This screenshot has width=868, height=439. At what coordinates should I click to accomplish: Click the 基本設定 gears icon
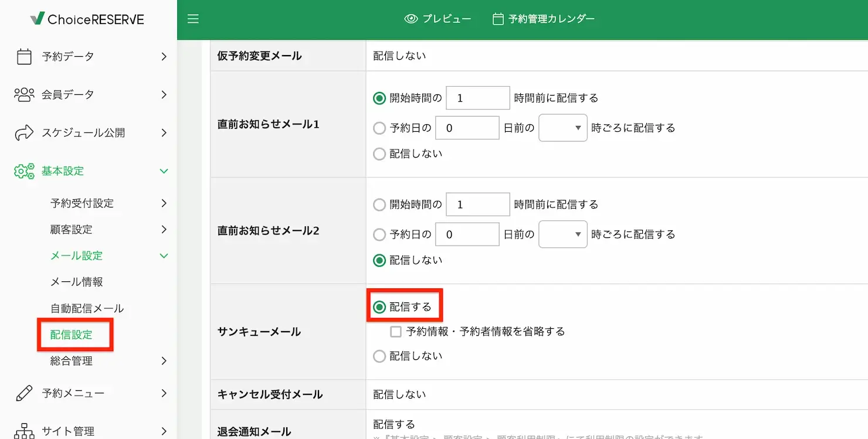pos(24,171)
